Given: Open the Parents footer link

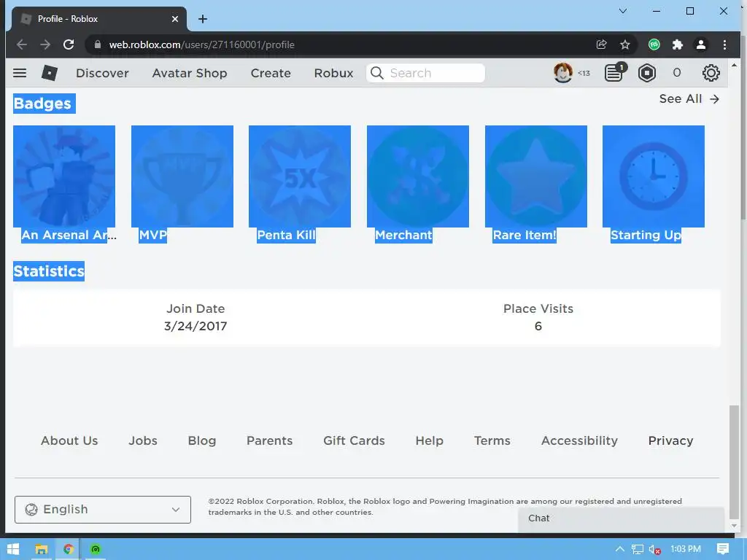Looking at the screenshot, I should tap(270, 440).
